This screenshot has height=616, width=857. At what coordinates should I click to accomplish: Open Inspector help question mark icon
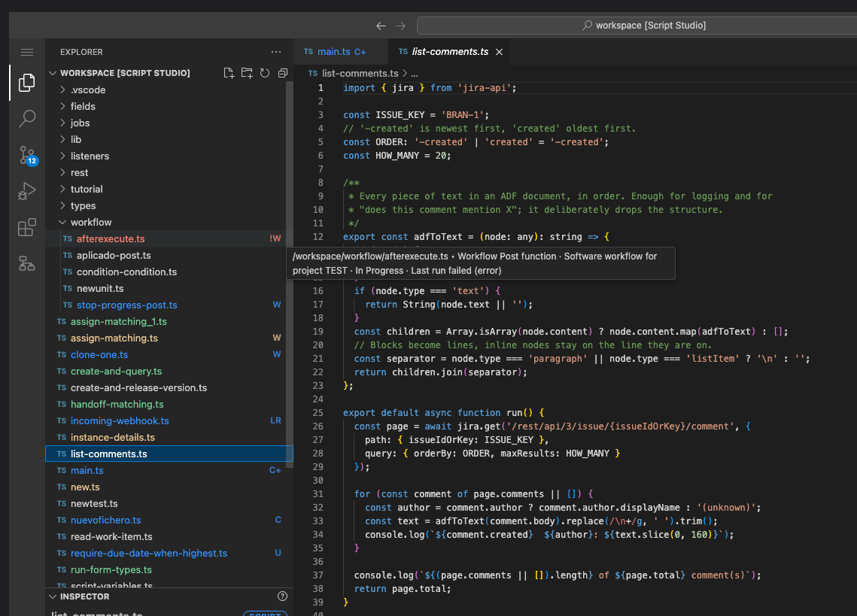tap(282, 596)
